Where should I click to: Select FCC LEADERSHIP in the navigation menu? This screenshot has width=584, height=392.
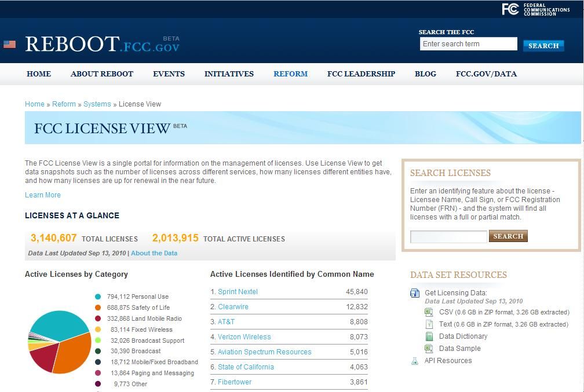(361, 74)
